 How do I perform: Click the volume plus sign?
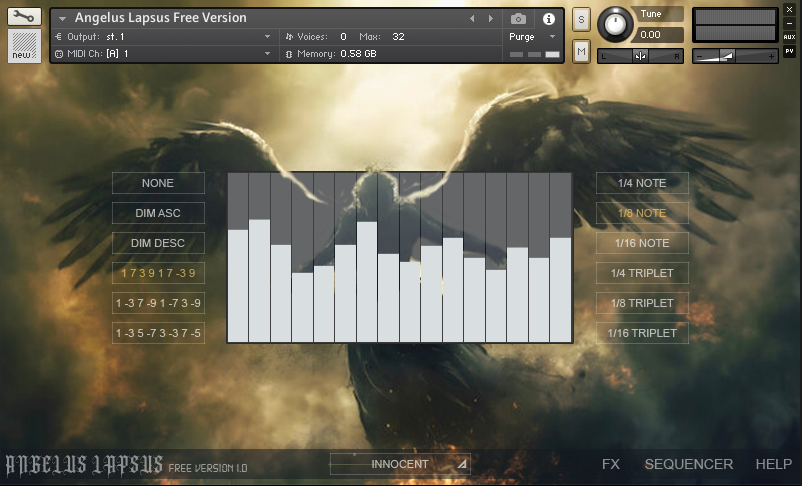pos(771,57)
